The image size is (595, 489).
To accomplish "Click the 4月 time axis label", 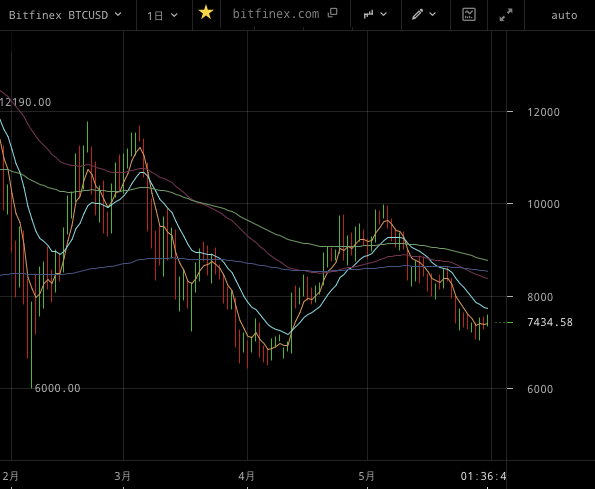I will [246, 476].
